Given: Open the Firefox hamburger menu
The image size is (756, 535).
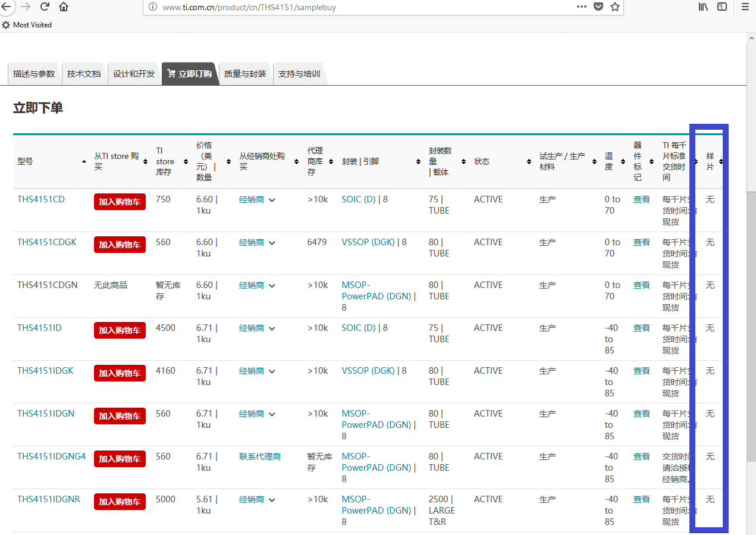Looking at the screenshot, I should (x=745, y=7).
